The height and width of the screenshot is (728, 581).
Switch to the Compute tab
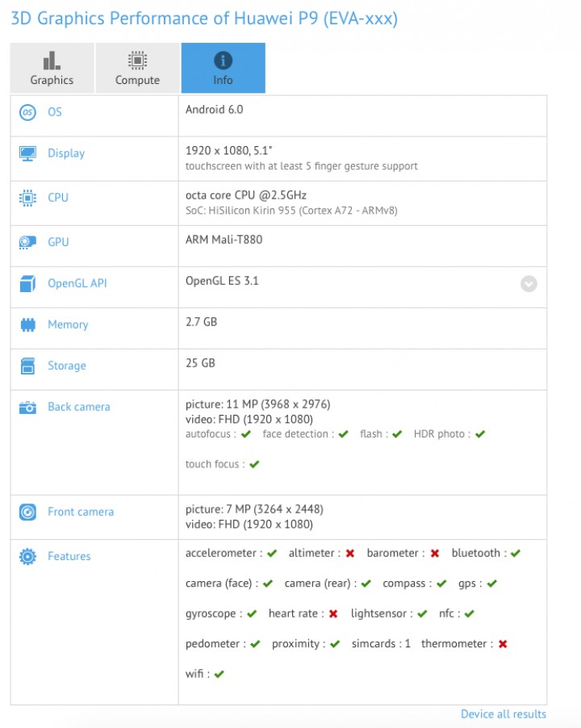click(x=137, y=68)
